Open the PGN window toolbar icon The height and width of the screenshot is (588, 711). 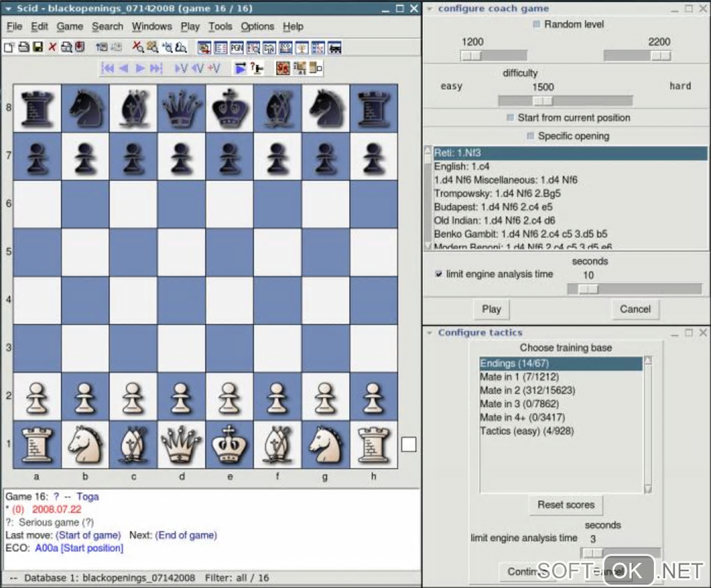point(237,47)
